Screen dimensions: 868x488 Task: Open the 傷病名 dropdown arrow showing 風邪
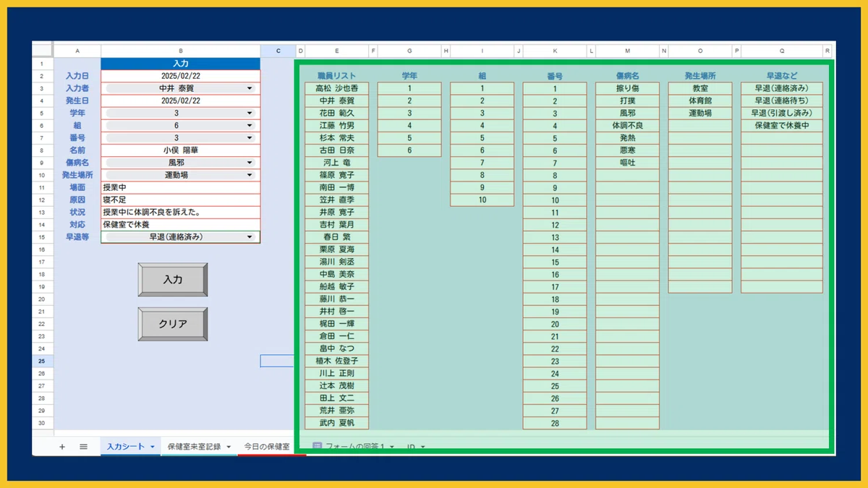click(250, 163)
